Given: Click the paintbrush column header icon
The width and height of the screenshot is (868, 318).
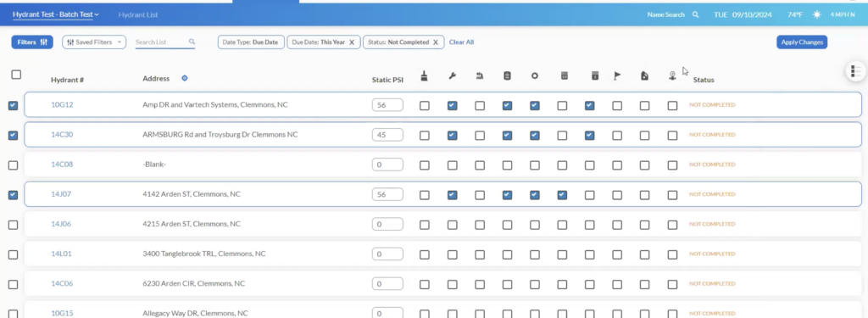Looking at the screenshot, I should coord(424,76).
